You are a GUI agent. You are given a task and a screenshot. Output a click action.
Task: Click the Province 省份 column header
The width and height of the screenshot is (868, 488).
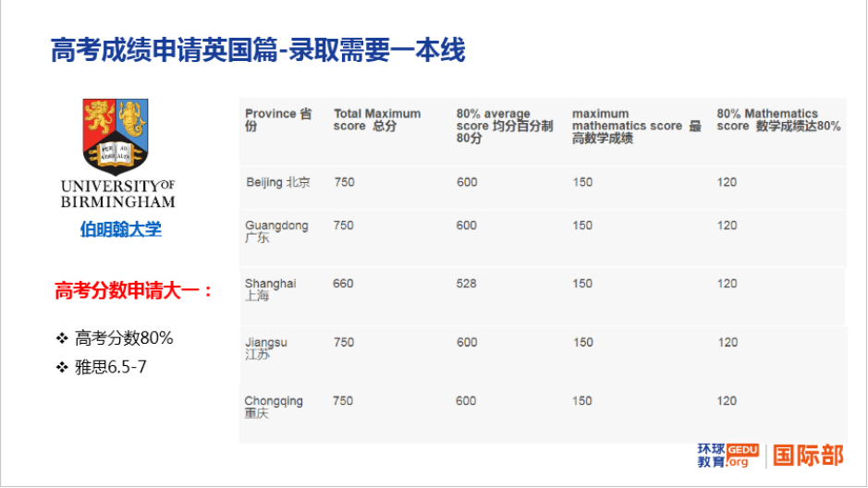(278, 120)
